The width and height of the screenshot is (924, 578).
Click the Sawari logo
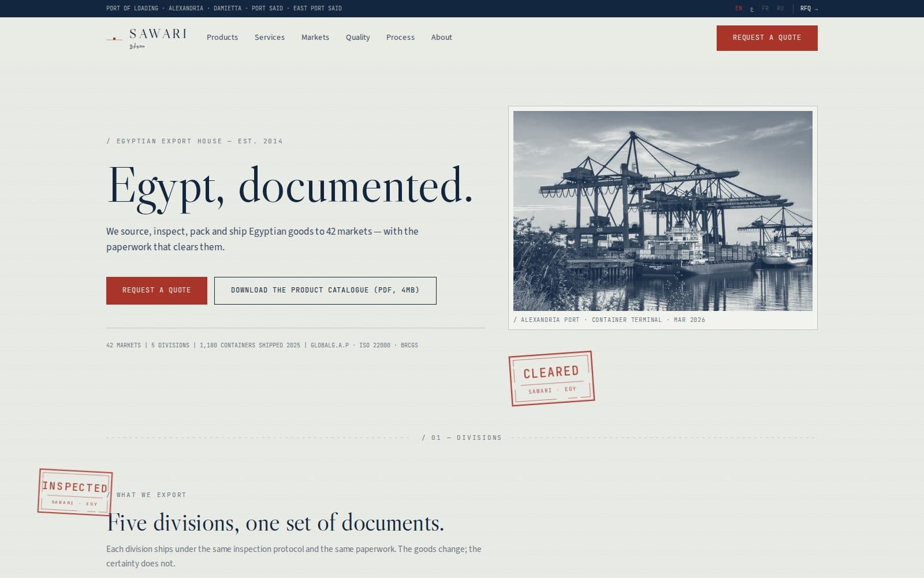(x=147, y=38)
